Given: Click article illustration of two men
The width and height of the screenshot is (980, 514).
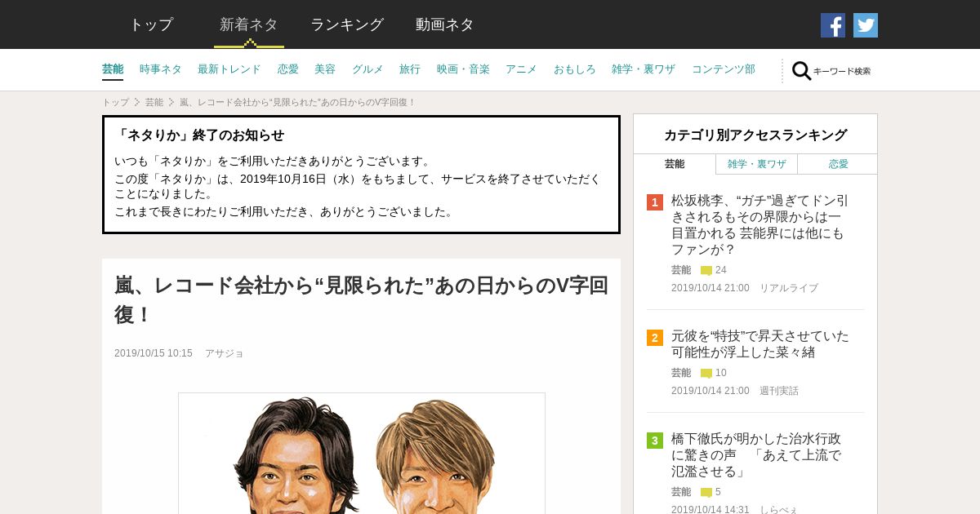Looking at the screenshot, I should 362,454.
